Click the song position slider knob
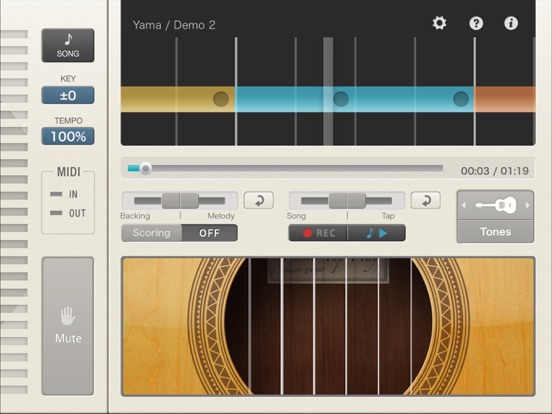The width and height of the screenshot is (552, 414). [x=145, y=168]
